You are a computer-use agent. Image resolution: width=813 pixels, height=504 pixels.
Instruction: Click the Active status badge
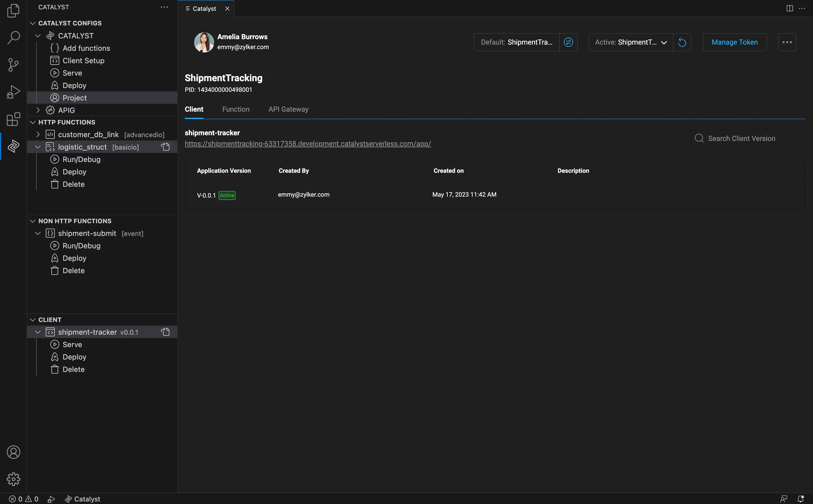(227, 195)
